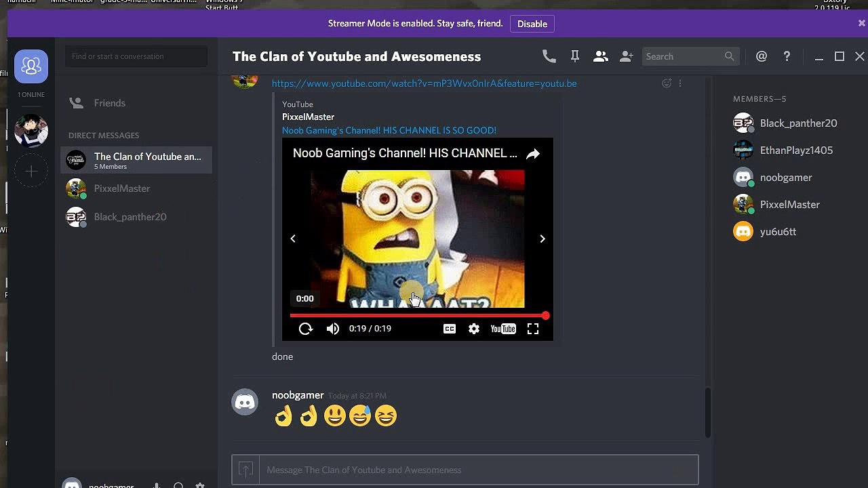Open Noob Gaming's Channel title link
868x488 pixels.
[389, 130]
